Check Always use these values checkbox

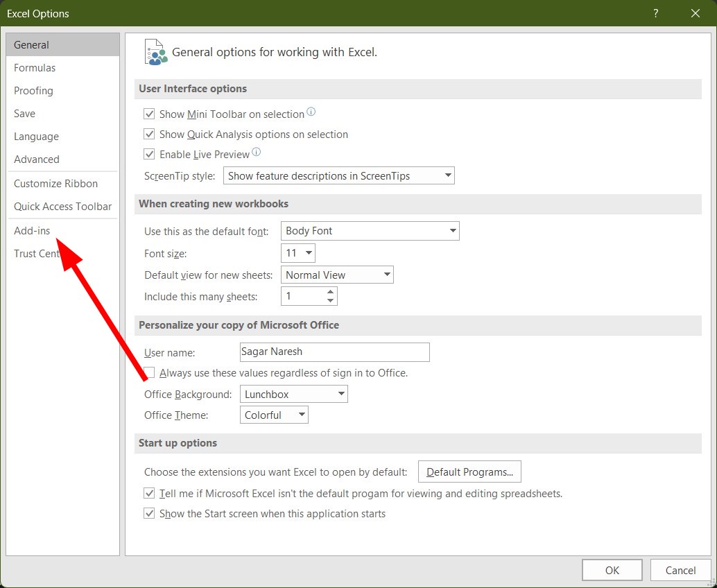click(149, 372)
